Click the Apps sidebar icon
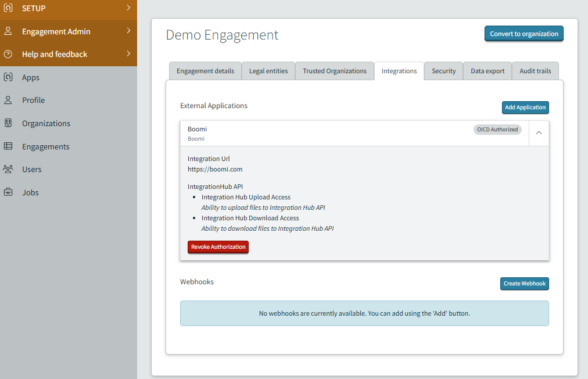 click(8, 77)
